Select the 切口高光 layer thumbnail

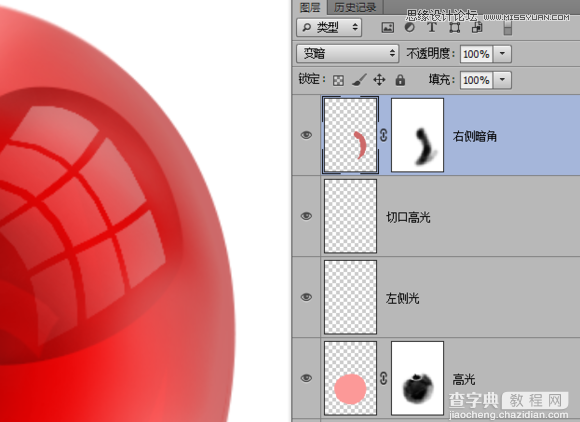pos(350,216)
